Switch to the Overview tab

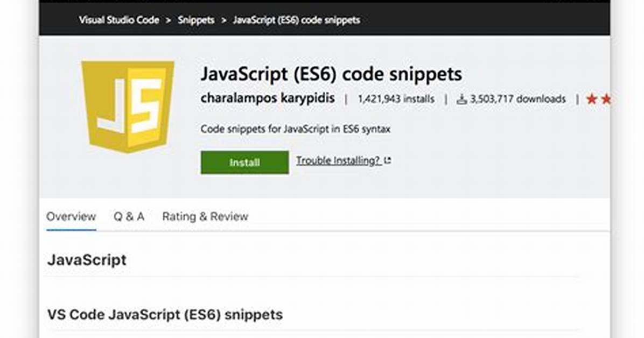tap(71, 216)
